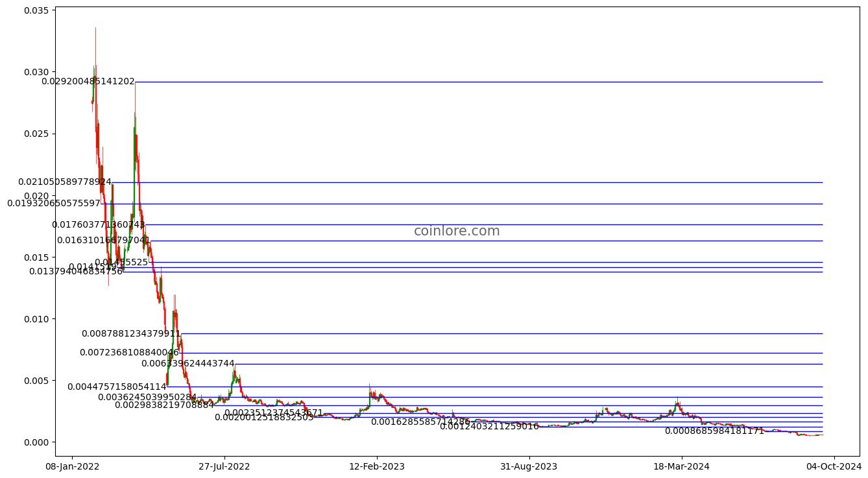Select the 0.0044757158054114 level label

[x=117, y=387]
